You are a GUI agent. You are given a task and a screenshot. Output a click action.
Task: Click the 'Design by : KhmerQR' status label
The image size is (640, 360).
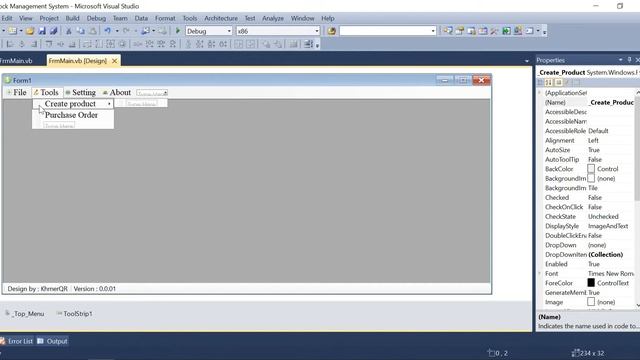pyautogui.click(x=38, y=289)
